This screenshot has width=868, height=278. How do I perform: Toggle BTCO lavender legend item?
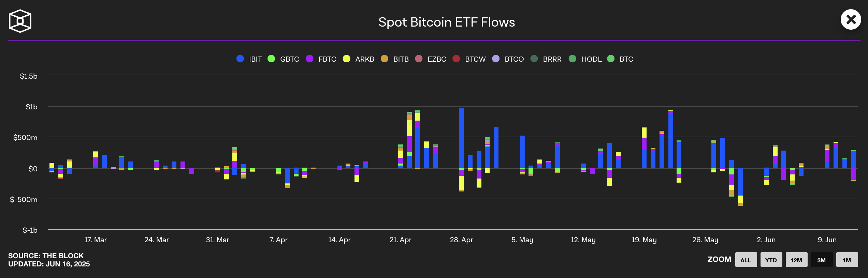point(508,59)
